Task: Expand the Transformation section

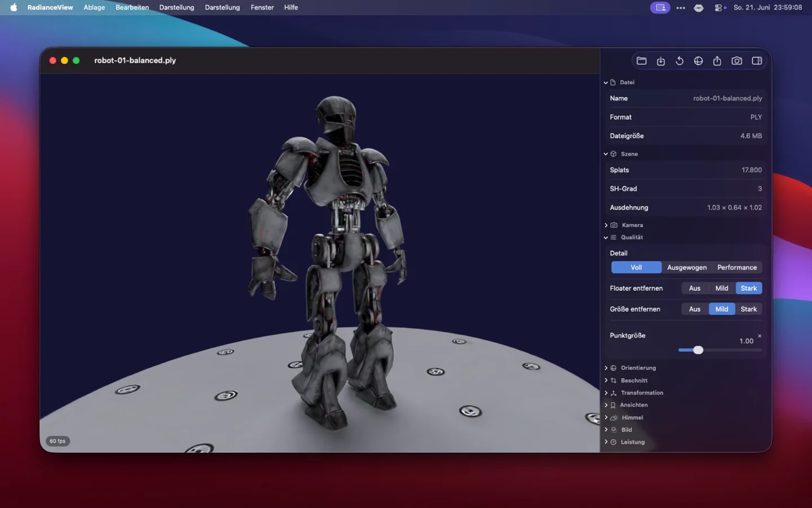Action: click(606, 393)
